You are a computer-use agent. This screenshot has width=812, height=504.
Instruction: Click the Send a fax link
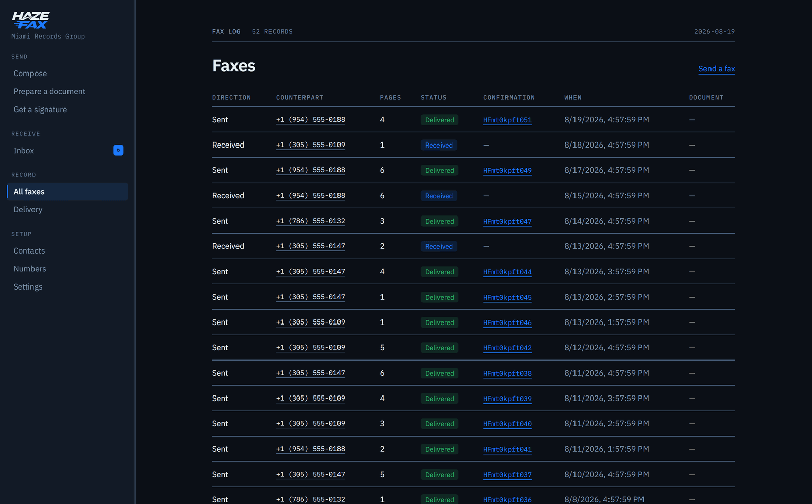click(x=717, y=69)
